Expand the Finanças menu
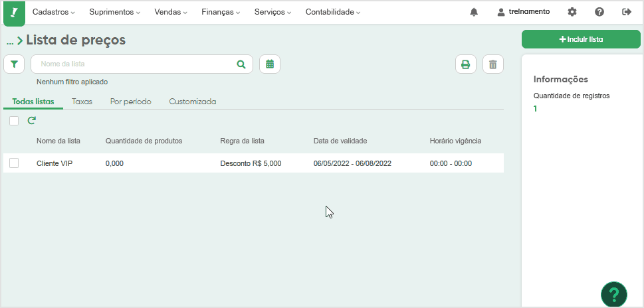 pyautogui.click(x=221, y=13)
